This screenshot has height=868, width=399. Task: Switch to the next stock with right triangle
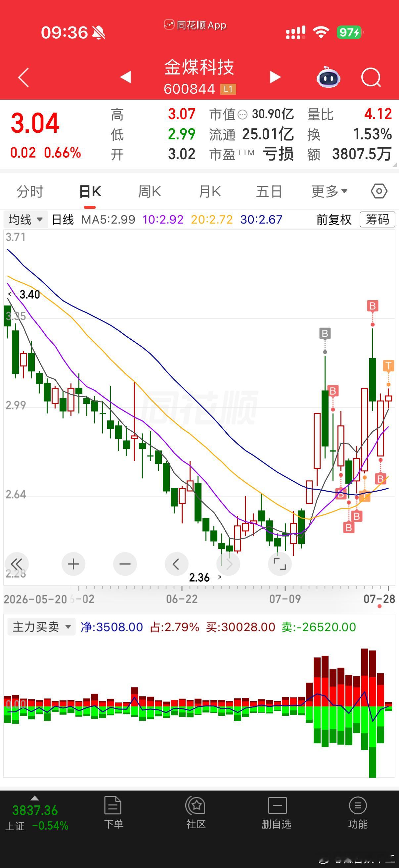[275, 77]
